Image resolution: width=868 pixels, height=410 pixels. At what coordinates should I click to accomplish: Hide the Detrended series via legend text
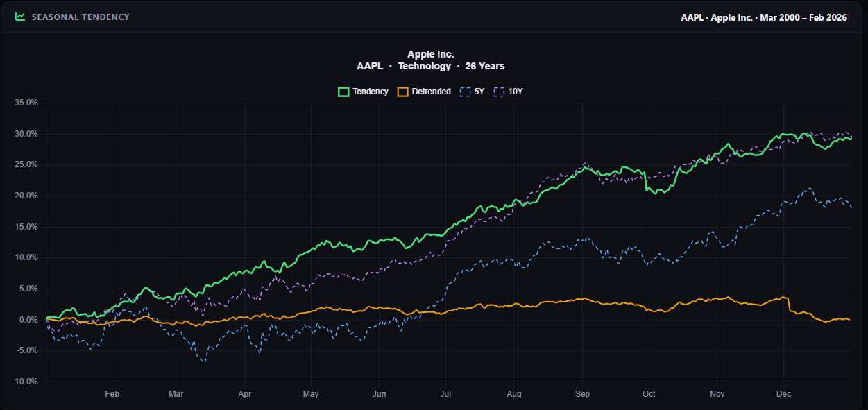tap(431, 92)
